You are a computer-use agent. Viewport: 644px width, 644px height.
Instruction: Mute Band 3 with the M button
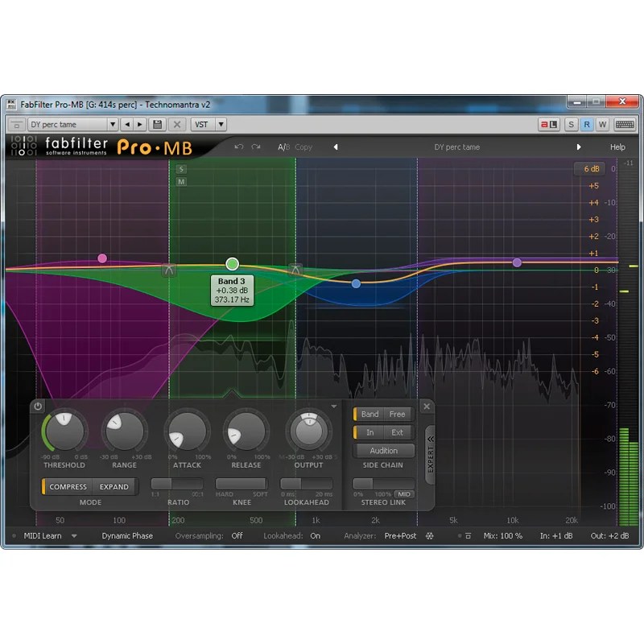coord(181,182)
